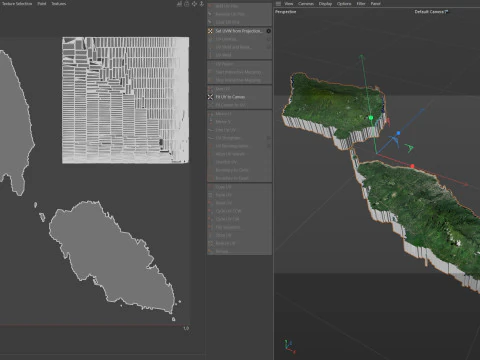Click Stop Interactive Mapping
The width and height of the screenshot is (480, 360).
[x=239, y=80]
